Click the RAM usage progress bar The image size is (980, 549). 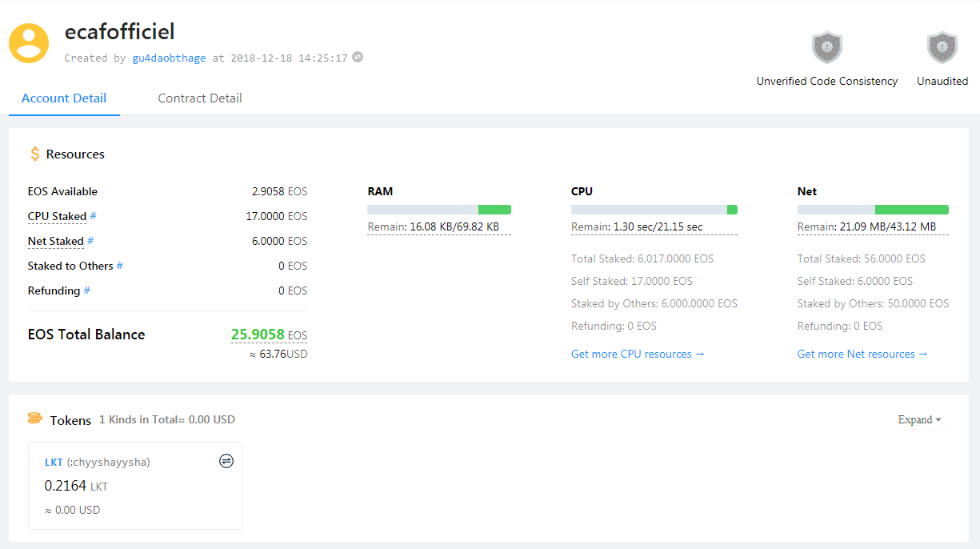(439, 210)
